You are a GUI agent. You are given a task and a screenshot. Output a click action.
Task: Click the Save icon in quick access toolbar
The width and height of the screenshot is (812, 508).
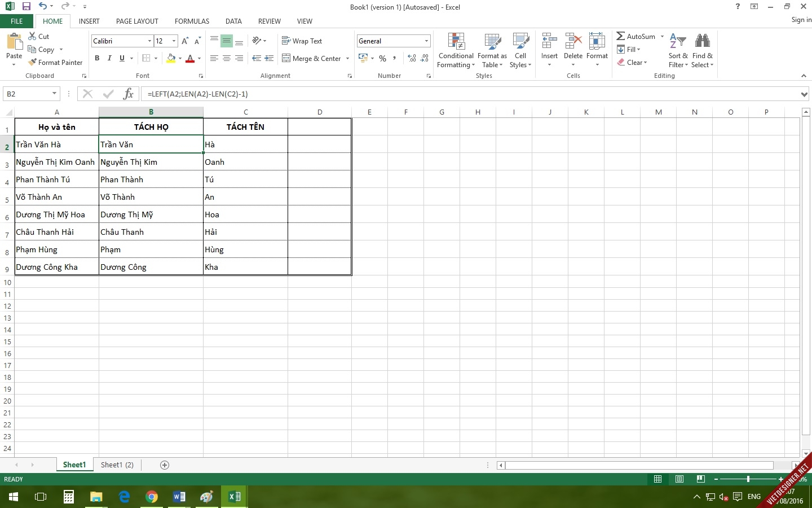tap(26, 7)
